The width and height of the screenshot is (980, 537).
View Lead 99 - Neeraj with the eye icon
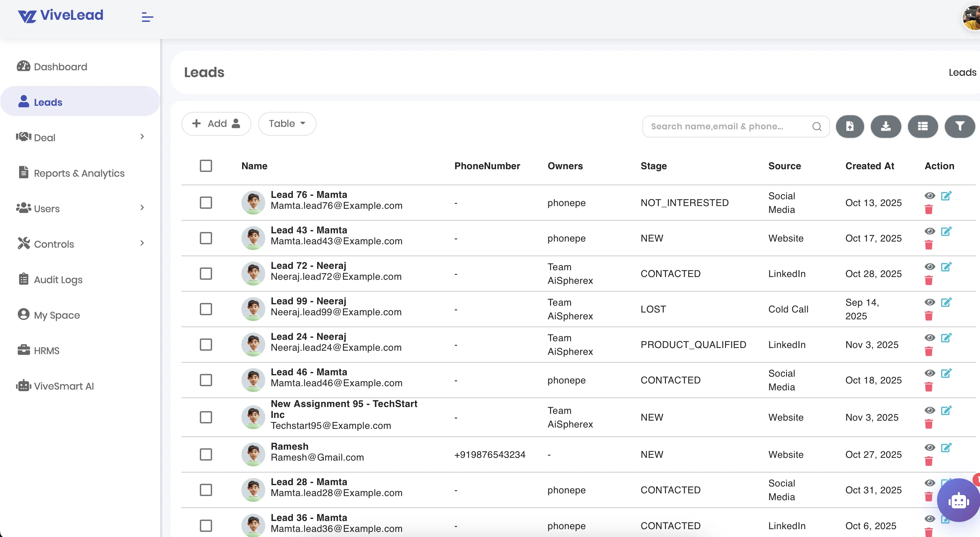(930, 302)
